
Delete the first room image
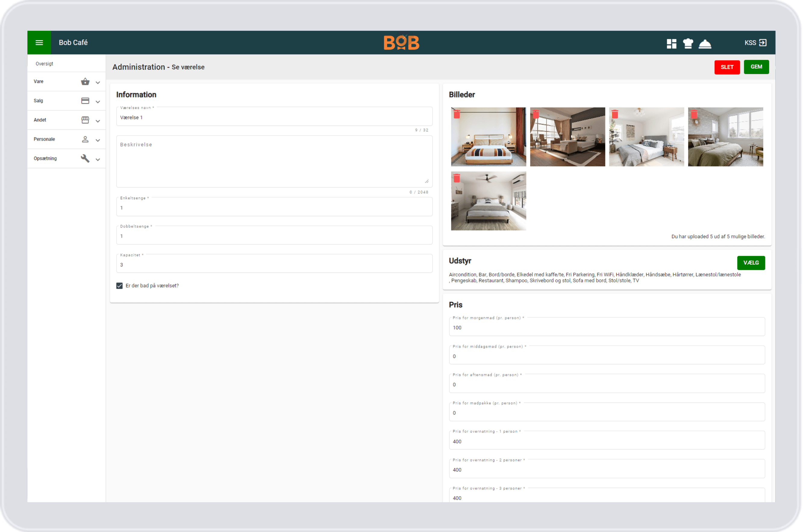pyautogui.click(x=457, y=114)
